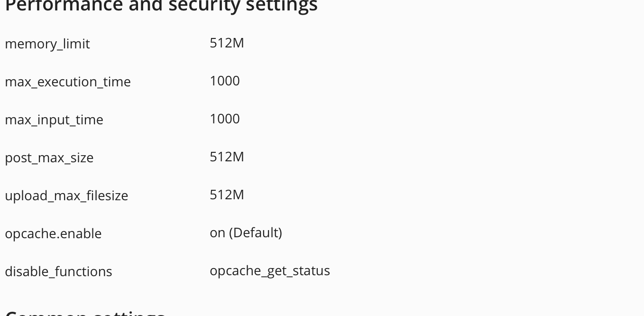
Task: Select the 512M value for upload_max_filesize
Action: (227, 195)
